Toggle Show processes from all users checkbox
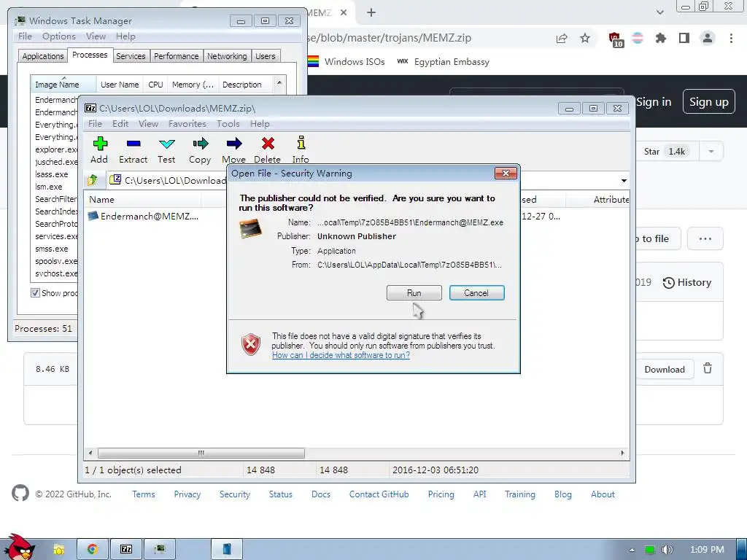 point(35,293)
